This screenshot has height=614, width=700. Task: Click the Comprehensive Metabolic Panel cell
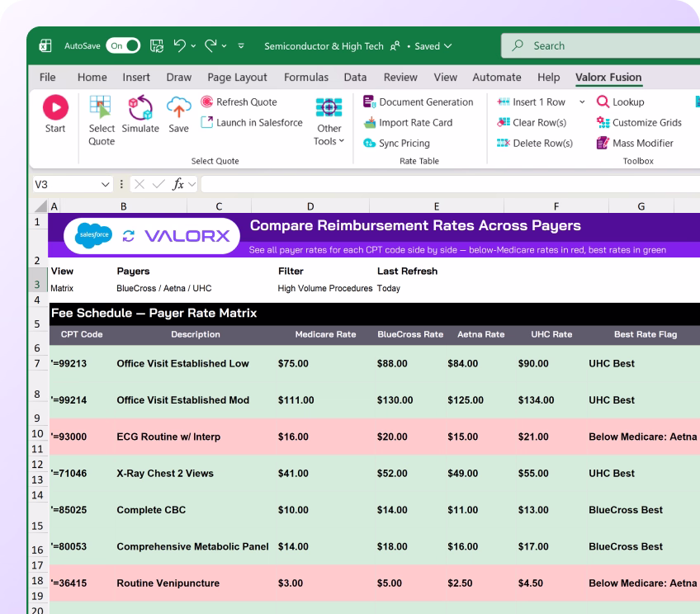click(x=195, y=546)
